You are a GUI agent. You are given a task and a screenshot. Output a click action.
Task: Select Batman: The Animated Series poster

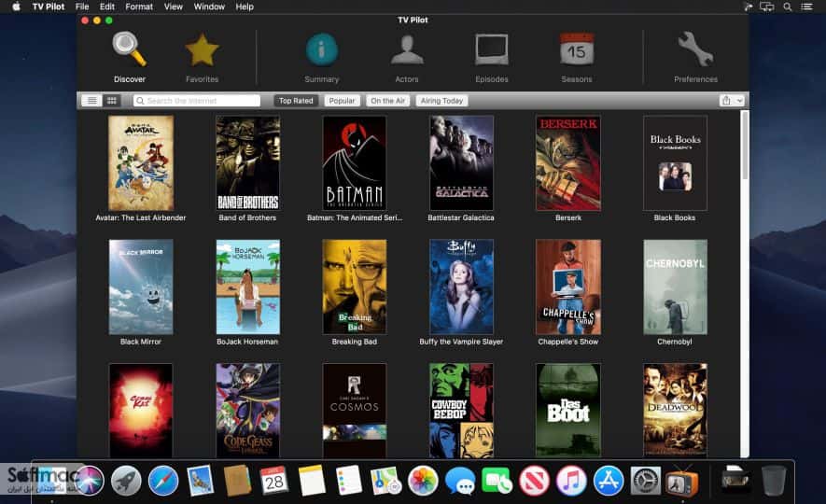click(x=354, y=162)
